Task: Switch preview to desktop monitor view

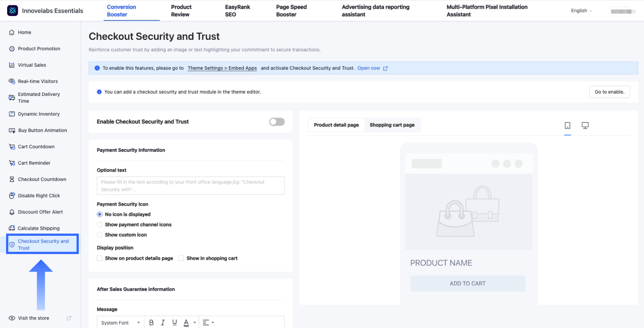Action: (585, 126)
